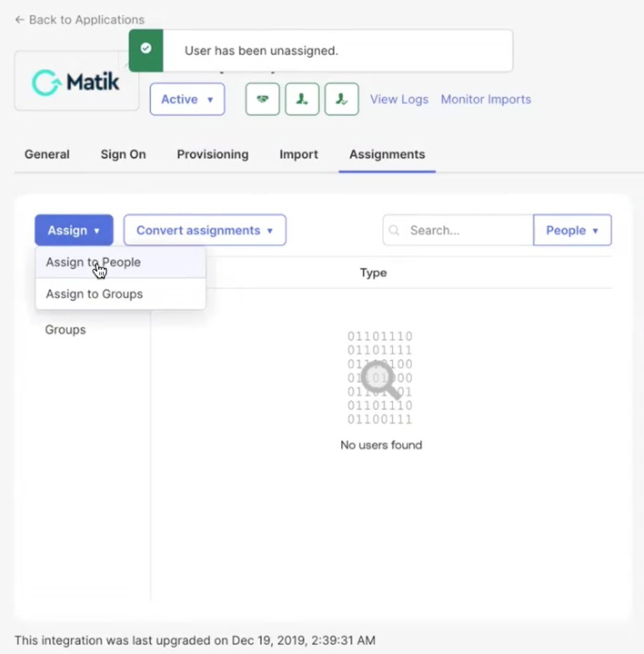Viewport: 644px width, 654px height.
Task: Click the Search input field
Action: pyautogui.click(x=465, y=230)
